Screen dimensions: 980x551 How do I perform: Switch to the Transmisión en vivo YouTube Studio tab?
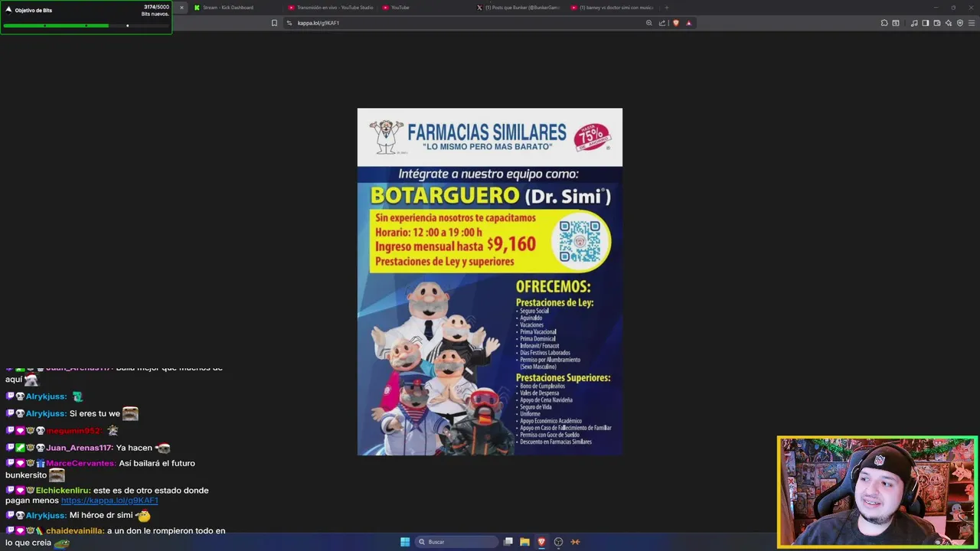point(330,8)
